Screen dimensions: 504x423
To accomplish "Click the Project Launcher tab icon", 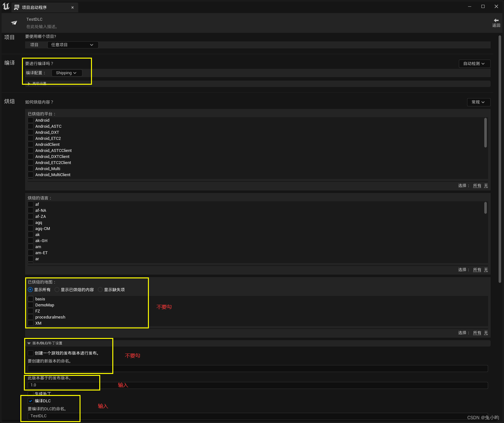I will pyautogui.click(x=17, y=7).
